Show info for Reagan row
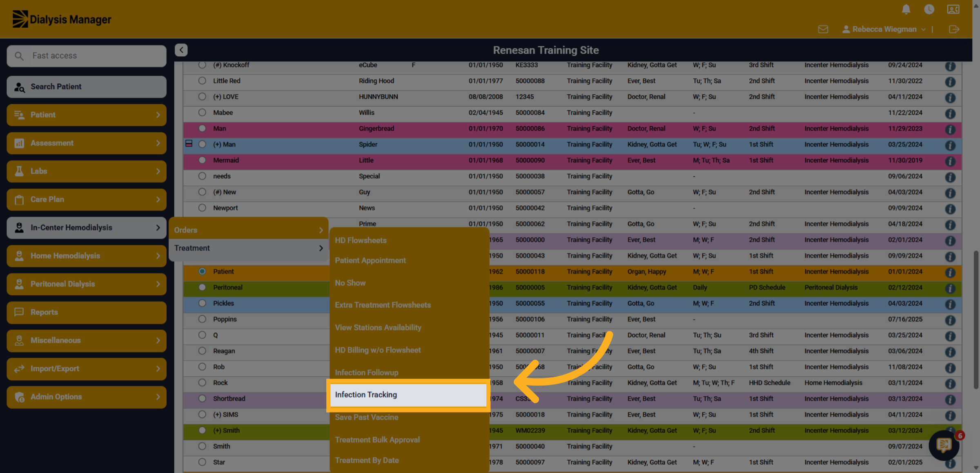The width and height of the screenshot is (980, 473). 950,352
